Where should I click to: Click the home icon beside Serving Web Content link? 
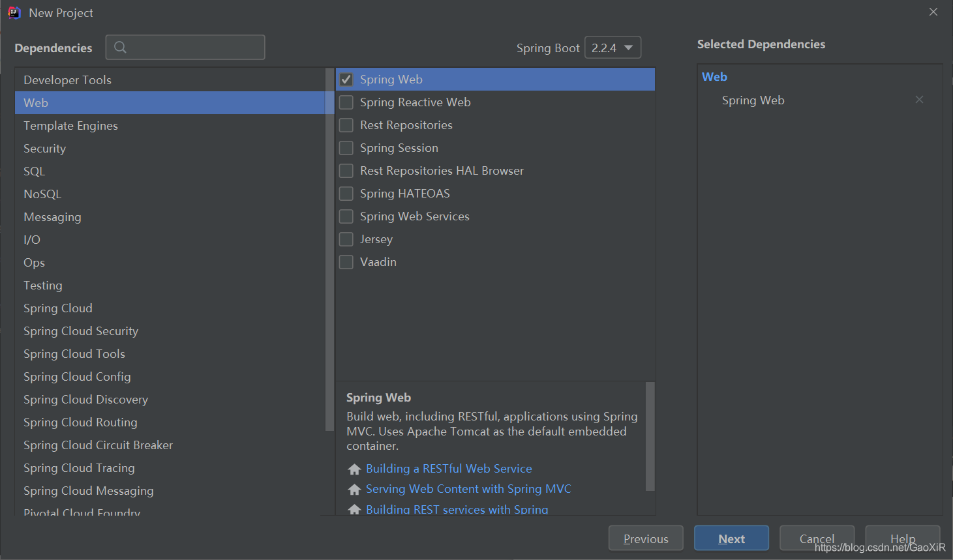pos(354,490)
